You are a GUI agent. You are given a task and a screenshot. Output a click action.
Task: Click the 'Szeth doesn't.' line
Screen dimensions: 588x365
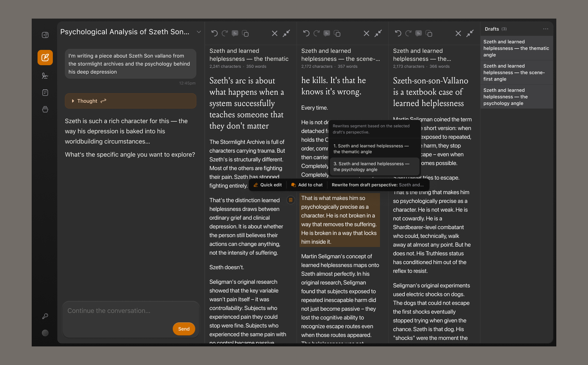point(227,267)
